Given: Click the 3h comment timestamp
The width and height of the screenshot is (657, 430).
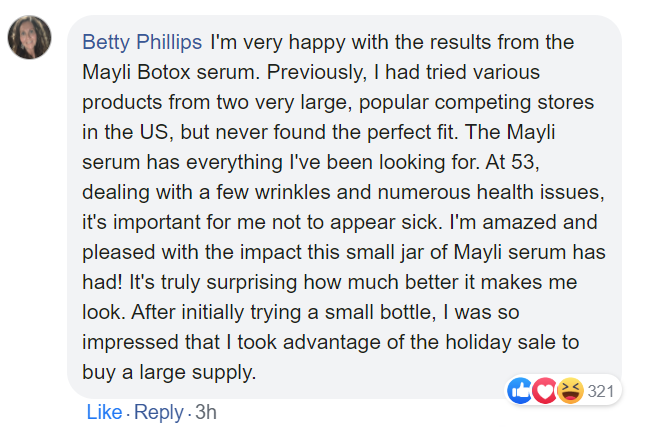Looking at the screenshot, I should (x=206, y=412).
